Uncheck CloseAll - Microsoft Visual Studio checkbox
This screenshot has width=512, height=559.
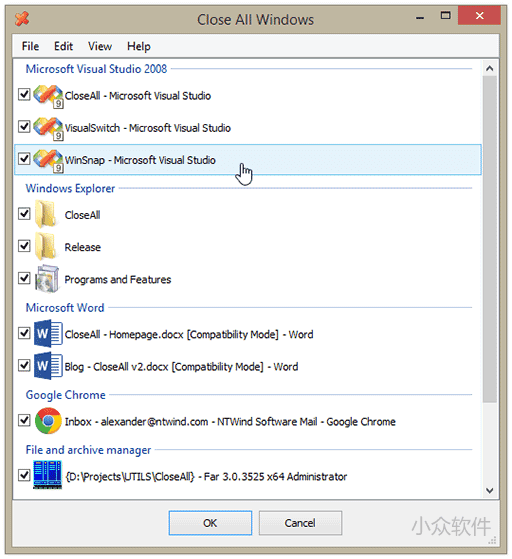(x=24, y=94)
